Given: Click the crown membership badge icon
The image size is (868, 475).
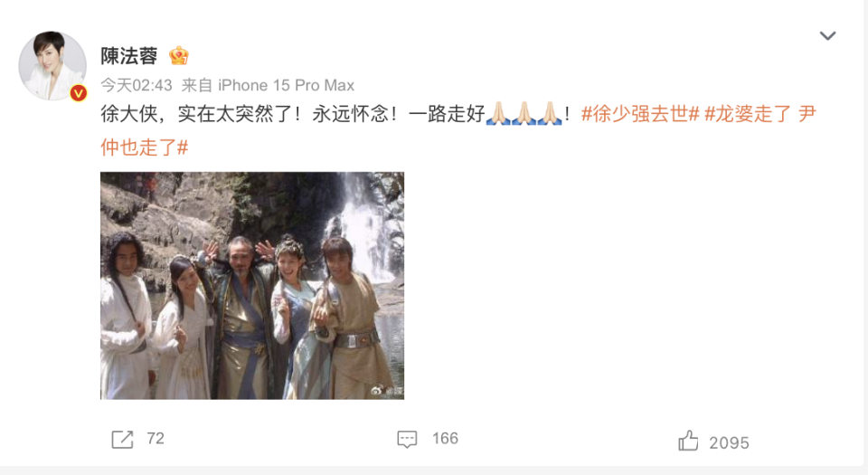Looking at the screenshot, I should coord(179,55).
